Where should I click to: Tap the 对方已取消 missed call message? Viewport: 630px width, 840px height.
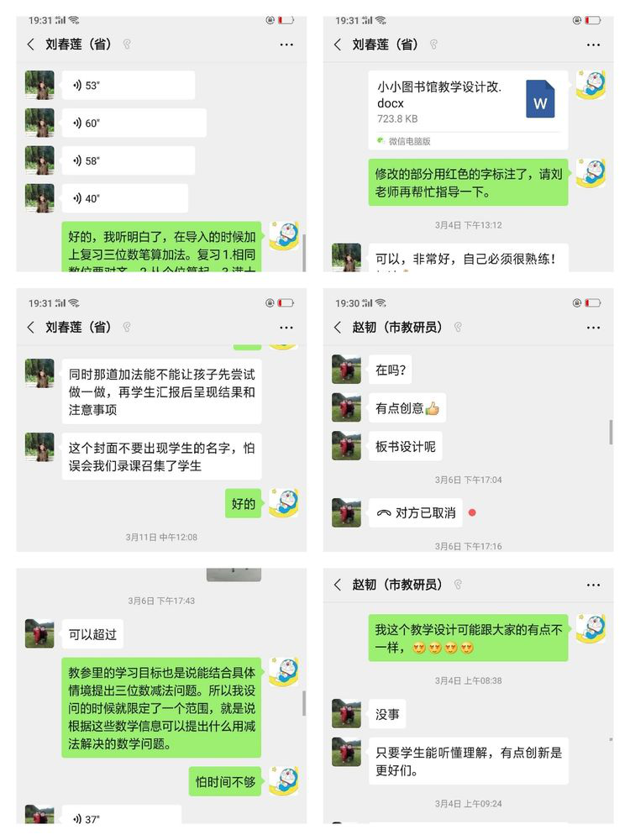tap(416, 513)
